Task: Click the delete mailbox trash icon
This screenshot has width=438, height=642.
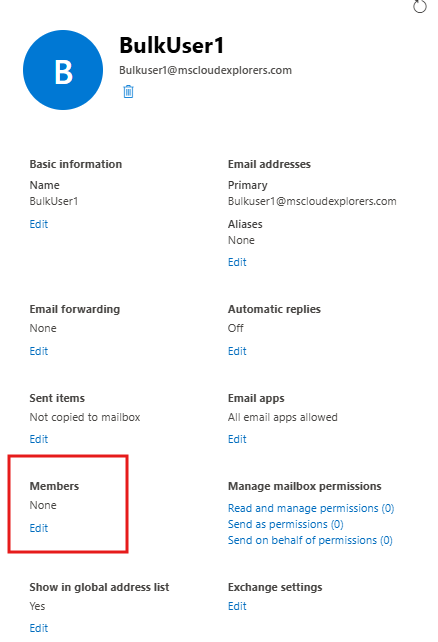Action: click(128, 91)
